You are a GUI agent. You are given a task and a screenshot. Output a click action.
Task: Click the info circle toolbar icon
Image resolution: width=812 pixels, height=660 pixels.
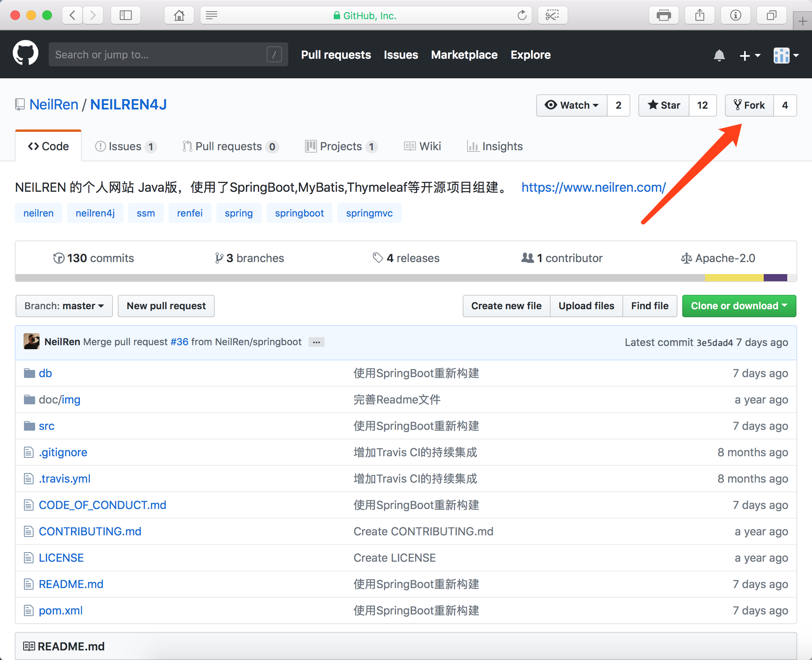point(736,16)
